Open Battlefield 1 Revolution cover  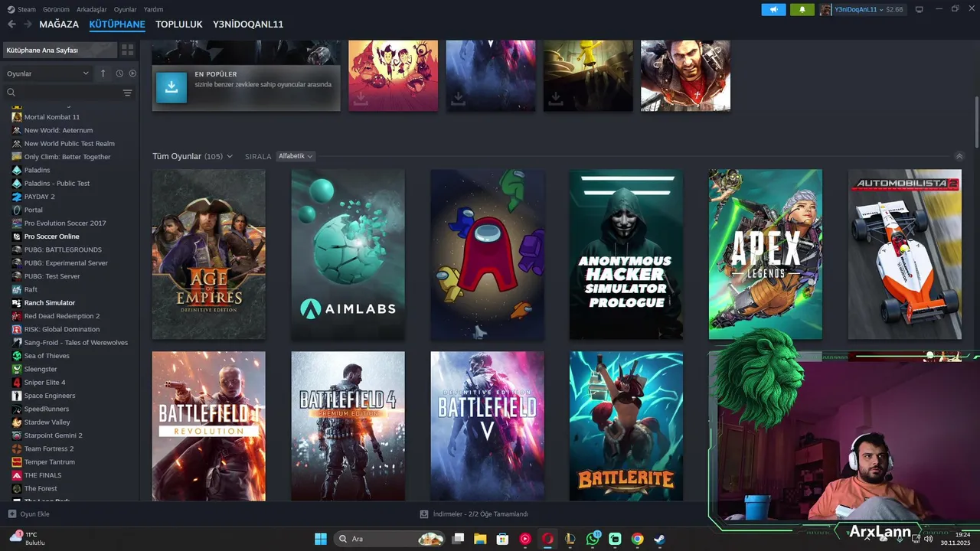click(209, 426)
